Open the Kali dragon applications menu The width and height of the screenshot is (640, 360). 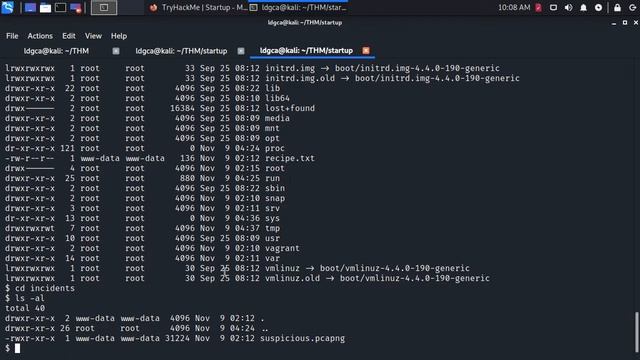click(x=7, y=7)
